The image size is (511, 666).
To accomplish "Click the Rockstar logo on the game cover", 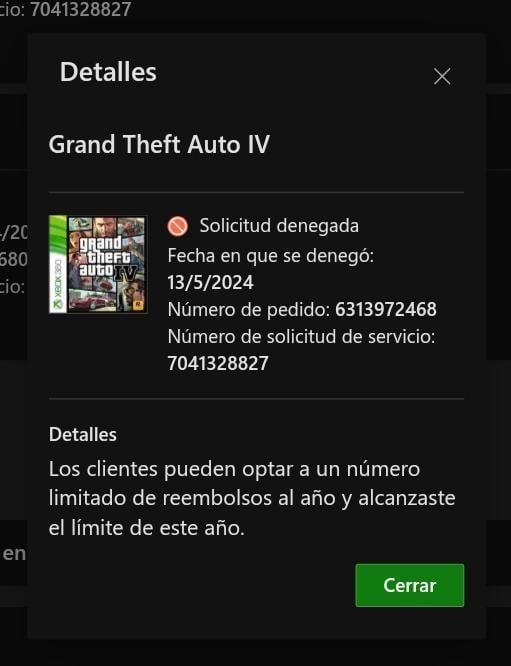I will pos(138,305).
